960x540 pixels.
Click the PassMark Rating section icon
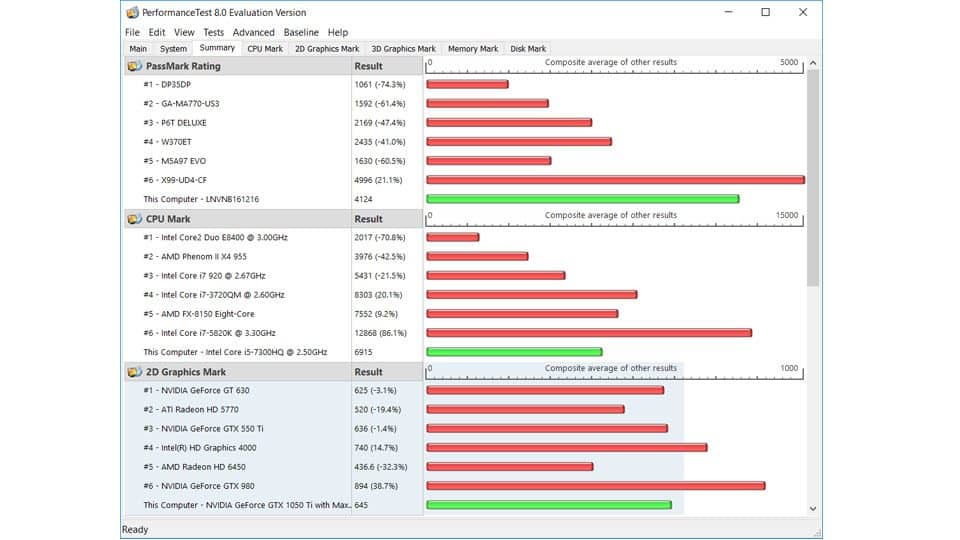tap(134, 66)
